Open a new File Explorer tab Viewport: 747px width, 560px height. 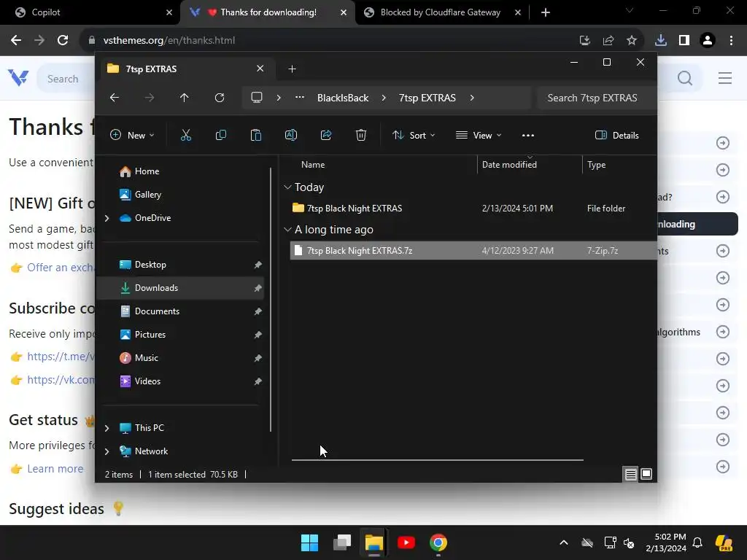[292, 69]
